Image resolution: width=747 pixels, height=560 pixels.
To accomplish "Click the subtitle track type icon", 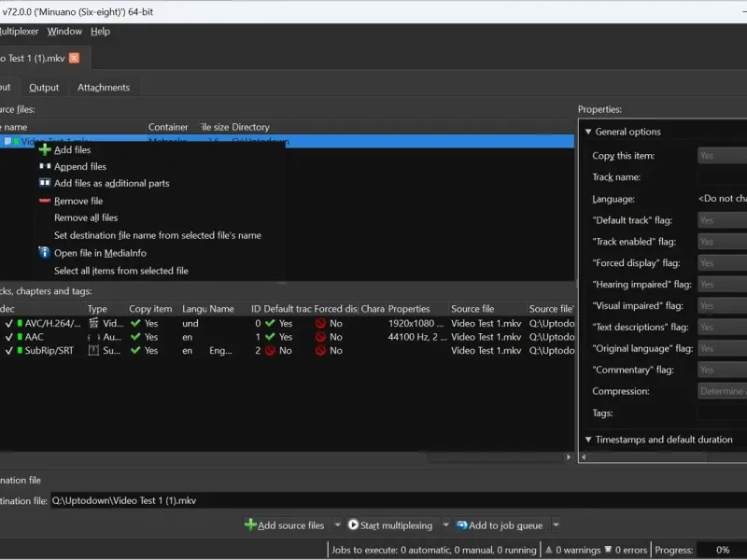I will (93, 351).
